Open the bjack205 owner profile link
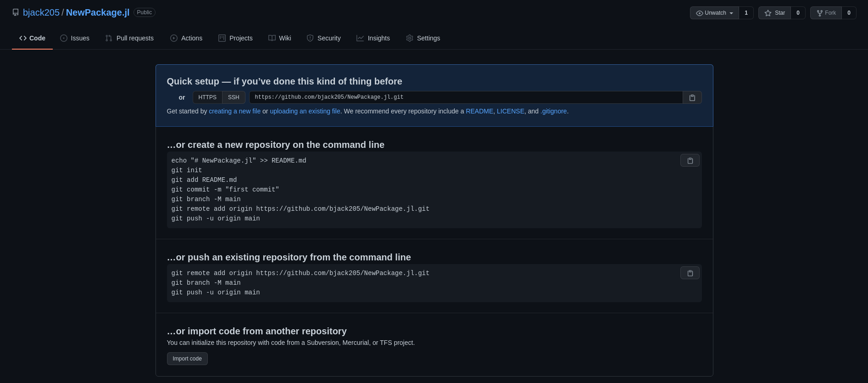The height and width of the screenshot is (383, 868). pyautogui.click(x=41, y=12)
